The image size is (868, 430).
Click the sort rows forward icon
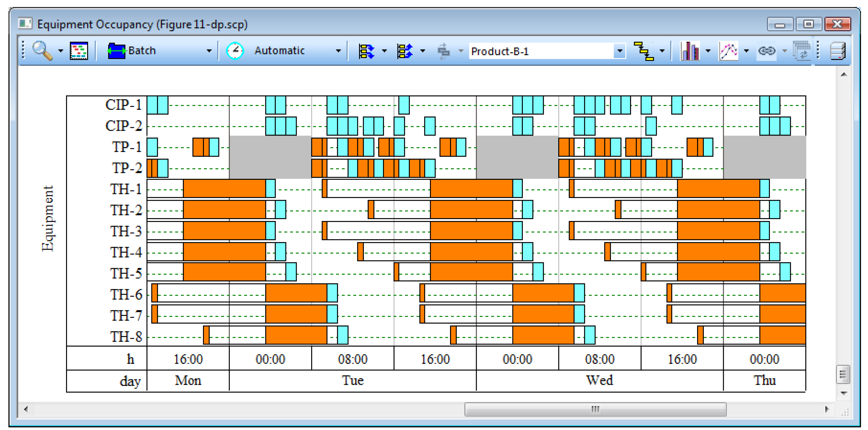(366, 51)
